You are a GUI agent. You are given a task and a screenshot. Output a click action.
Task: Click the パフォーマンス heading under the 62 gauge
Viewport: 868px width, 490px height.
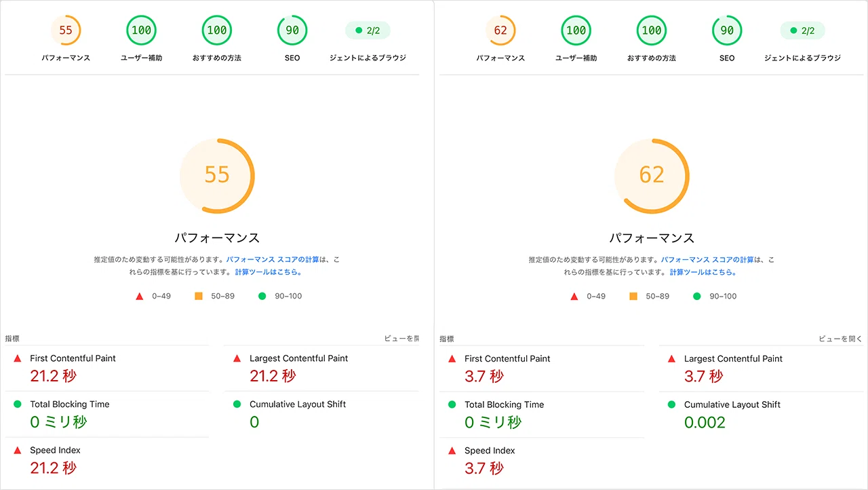652,238
